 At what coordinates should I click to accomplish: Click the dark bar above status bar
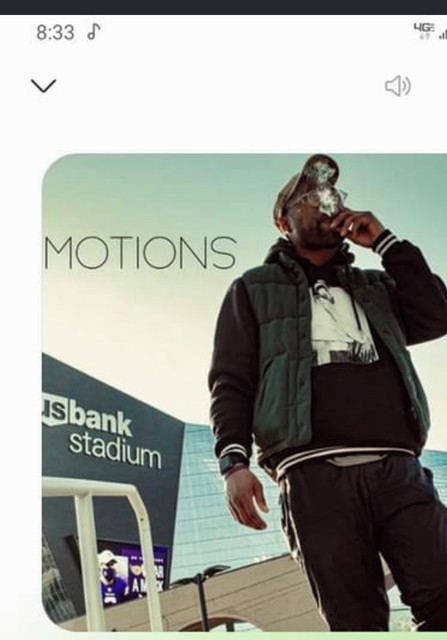pyautogui.click(x=223, y=7)
